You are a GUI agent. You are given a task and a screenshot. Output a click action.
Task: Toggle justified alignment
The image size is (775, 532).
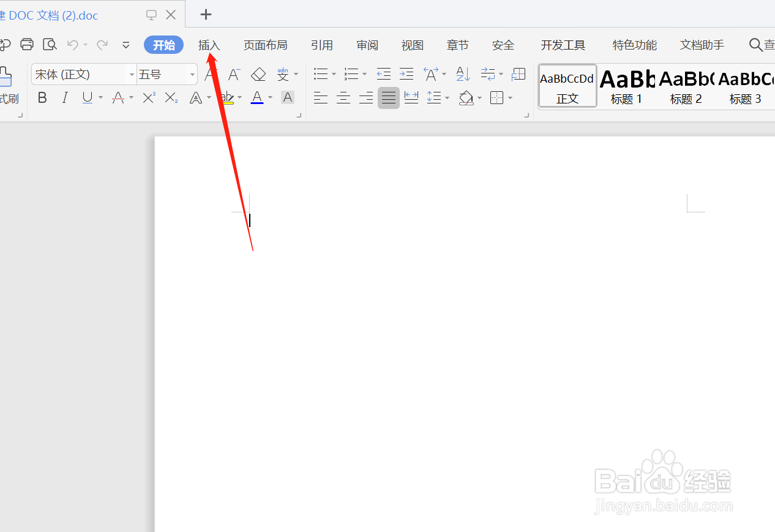coord(389,97)
